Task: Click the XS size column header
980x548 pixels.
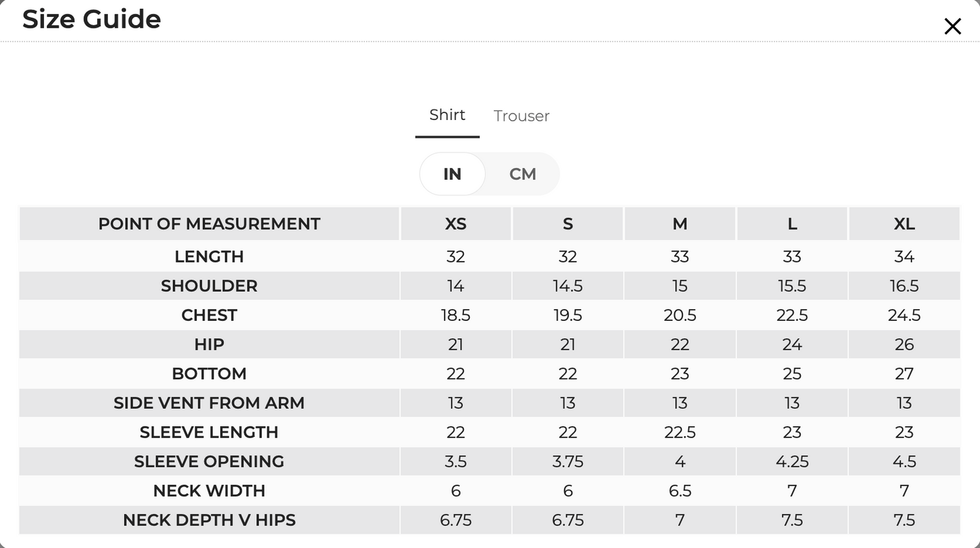Action: 456,224
